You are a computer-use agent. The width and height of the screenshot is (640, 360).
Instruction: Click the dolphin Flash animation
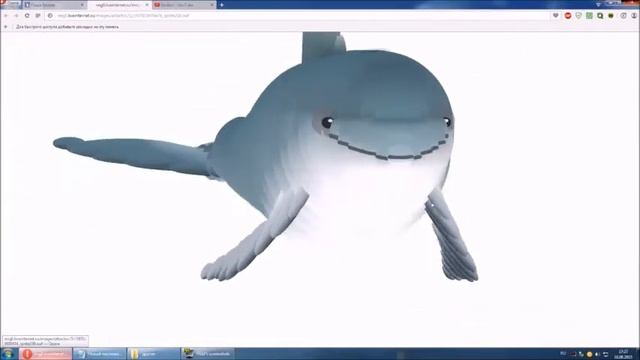coord(266,158)
